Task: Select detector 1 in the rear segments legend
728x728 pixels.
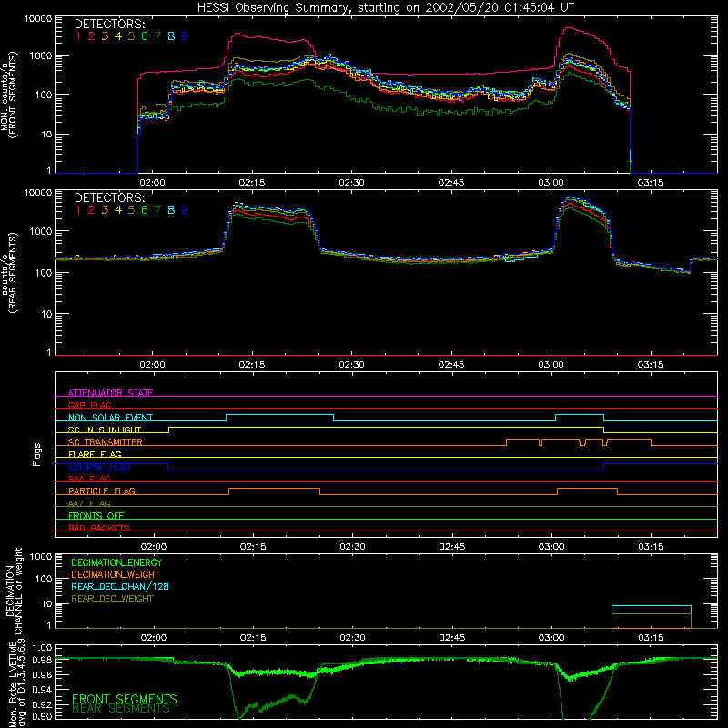Action: 78,210
